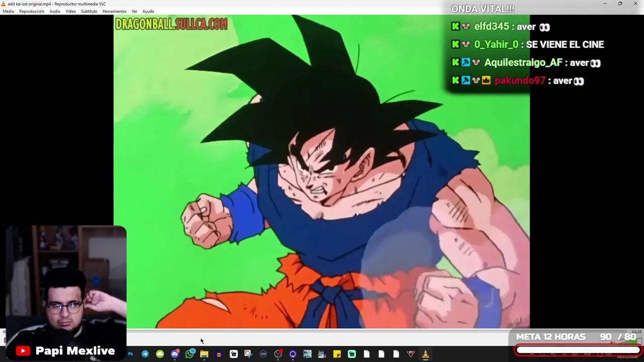The height and width of the screenshot is (362, 644).
Task: Open the Ver menu
Action: tap(134, 11)
